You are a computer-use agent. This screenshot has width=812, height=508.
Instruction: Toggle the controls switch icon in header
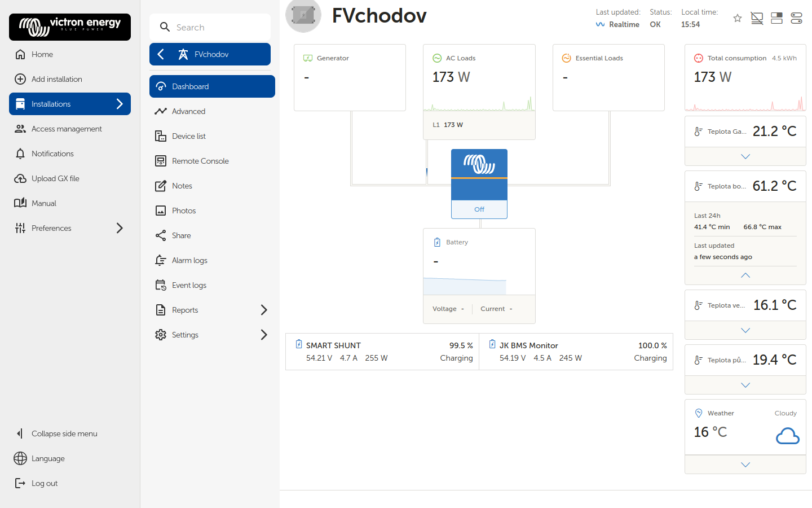[x=796, y=19]
